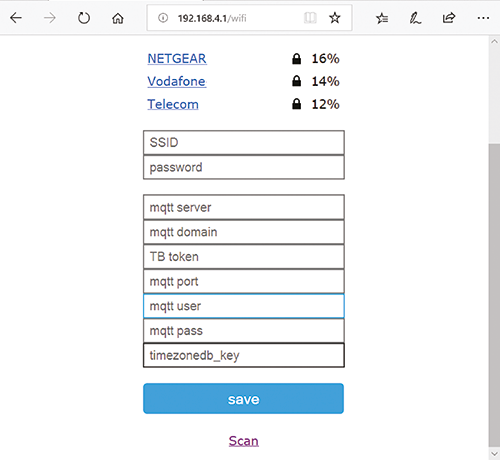Share this page using the share icon

click(449, 18)
